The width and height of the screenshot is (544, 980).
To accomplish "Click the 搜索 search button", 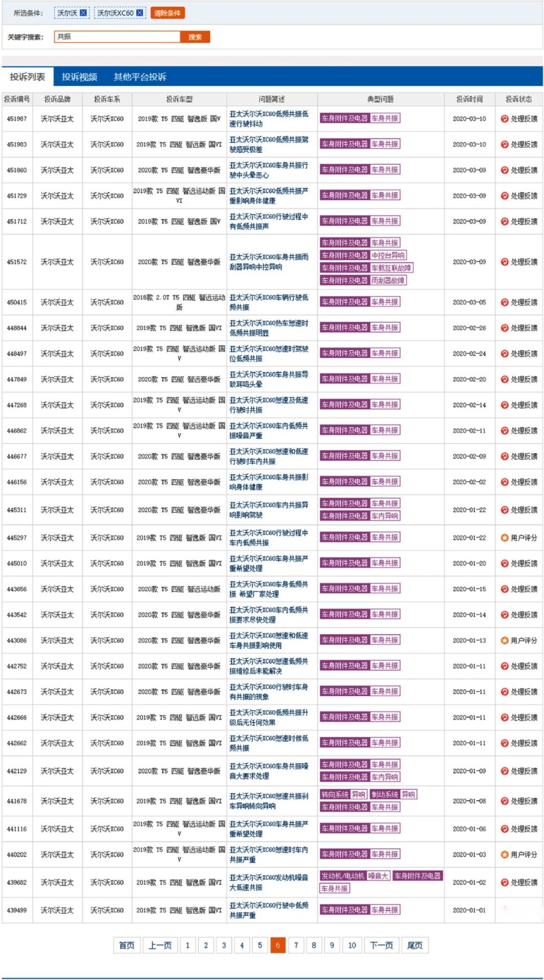I will 195,37.
